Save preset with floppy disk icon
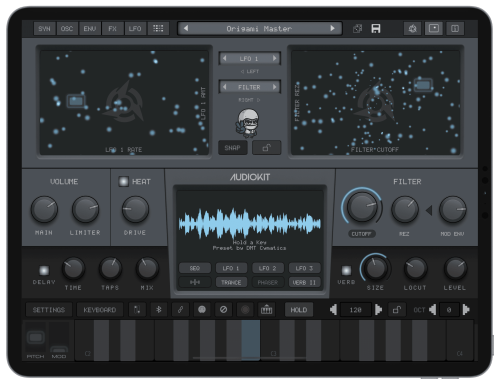Viewport: 500px width, 385px height. [376, 29]
